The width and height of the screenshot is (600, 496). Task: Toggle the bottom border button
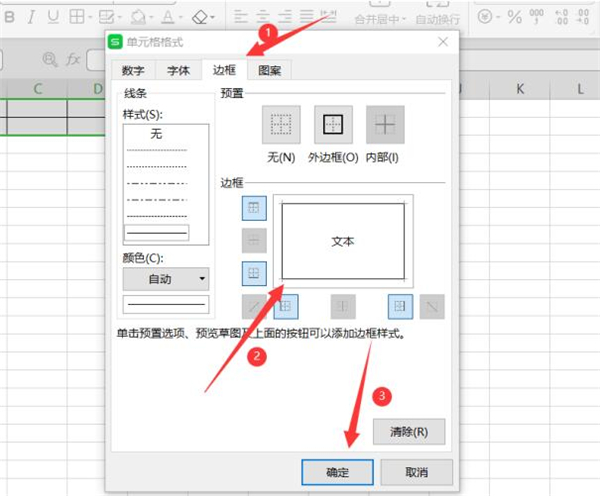coord(253,272)
